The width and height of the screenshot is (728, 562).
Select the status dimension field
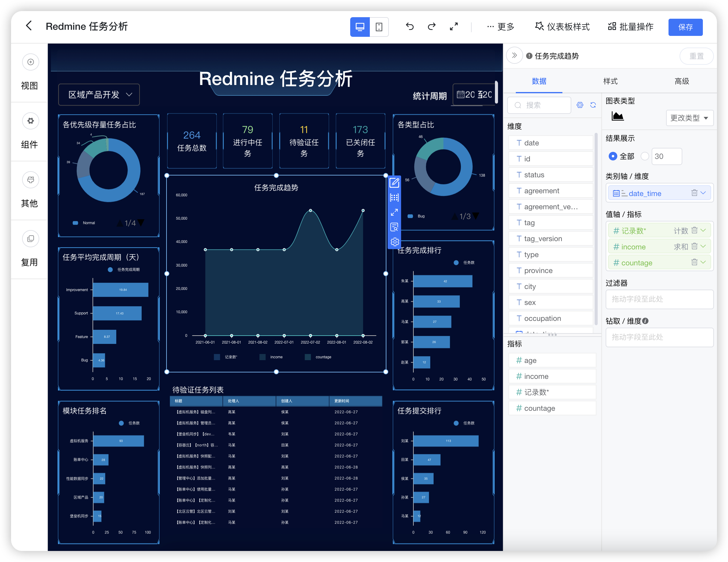coord(551,175)
